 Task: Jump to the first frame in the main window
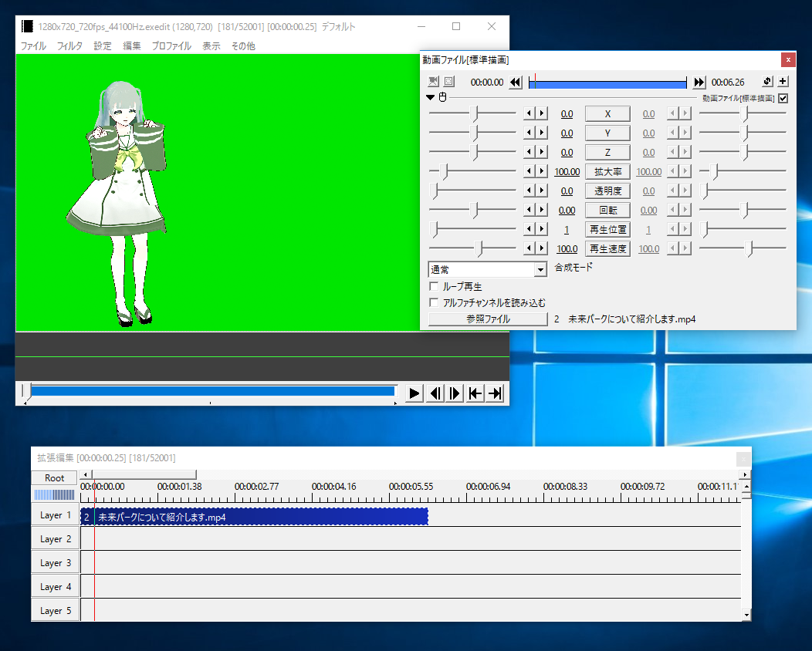(x=475, y=394)
